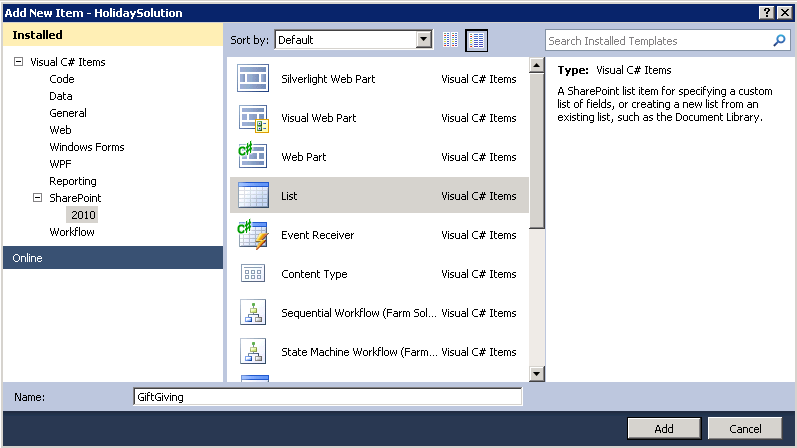Select the Data category

click(x=61, y=96)
